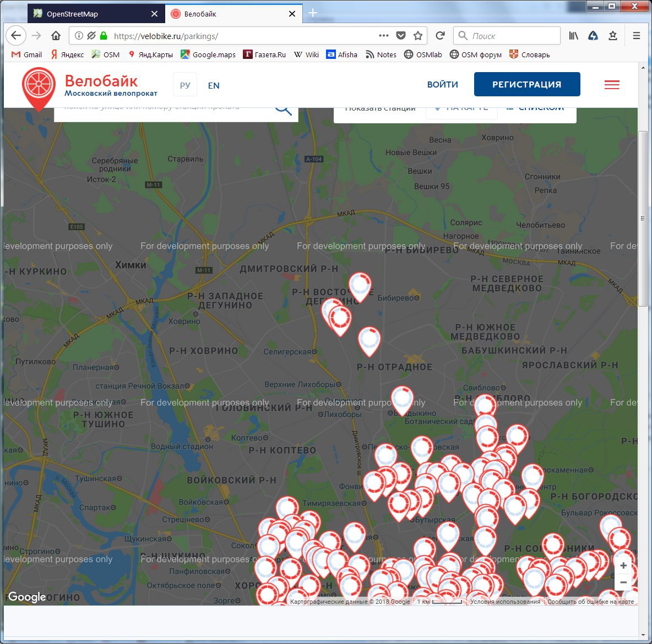
Task: Close the Велобайк tab
Action: tap(292, 14)
